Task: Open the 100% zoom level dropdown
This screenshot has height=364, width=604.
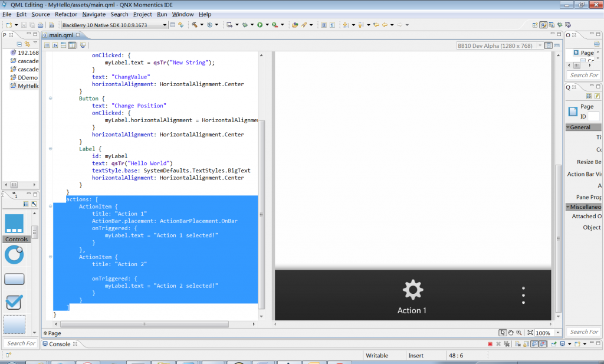Action: click(x=558, y=333)
